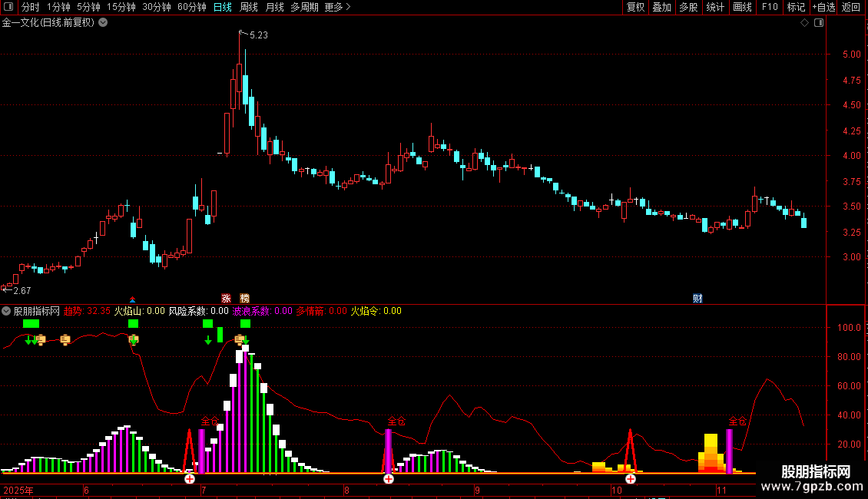This screenshot has width=868, height=499.
Task: Select the 日线 daily period tab
Action: pos(223,7)
